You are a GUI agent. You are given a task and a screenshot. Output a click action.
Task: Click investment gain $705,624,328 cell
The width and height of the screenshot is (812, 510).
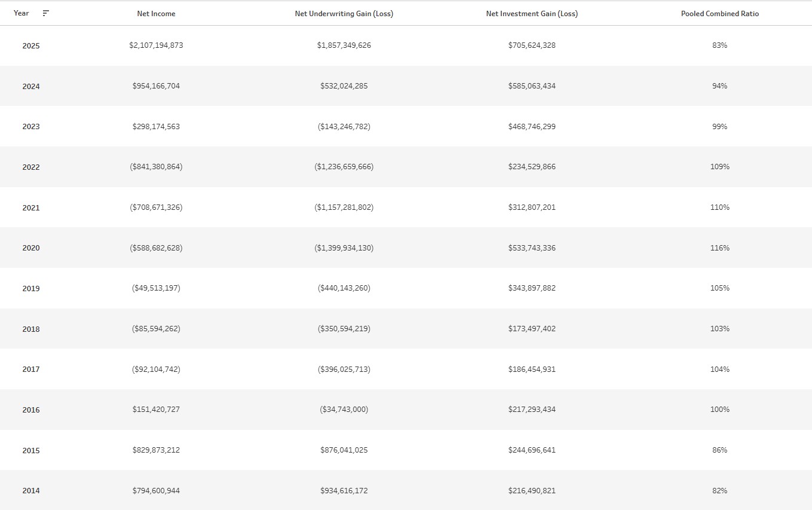pyautogui.click(x=532, y=45)
